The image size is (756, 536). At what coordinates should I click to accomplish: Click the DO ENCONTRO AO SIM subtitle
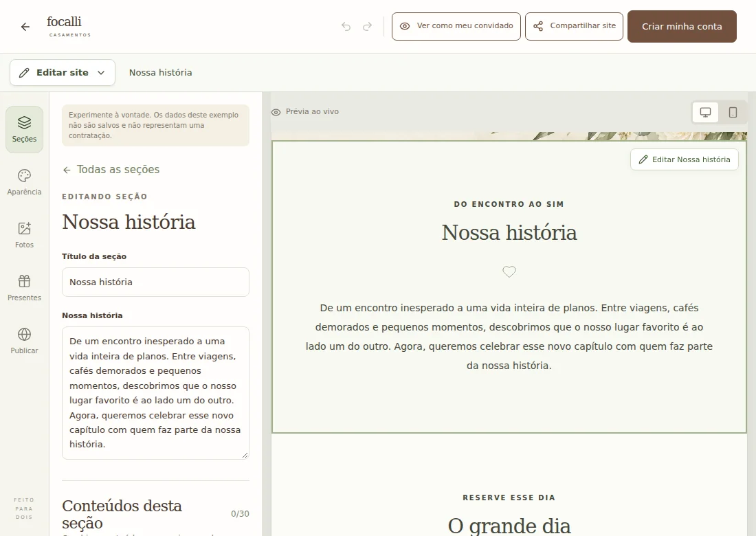point(509,204)
